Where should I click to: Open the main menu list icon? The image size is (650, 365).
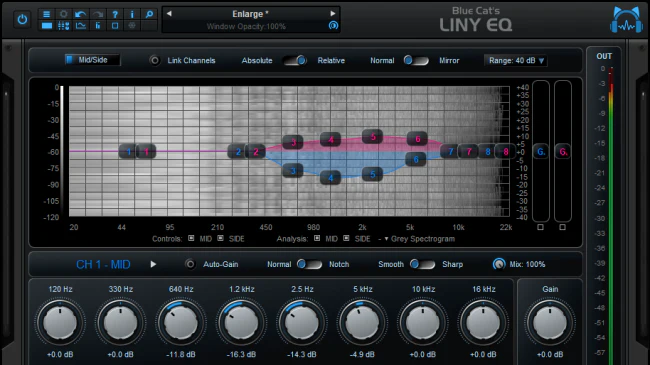[46, 14]
